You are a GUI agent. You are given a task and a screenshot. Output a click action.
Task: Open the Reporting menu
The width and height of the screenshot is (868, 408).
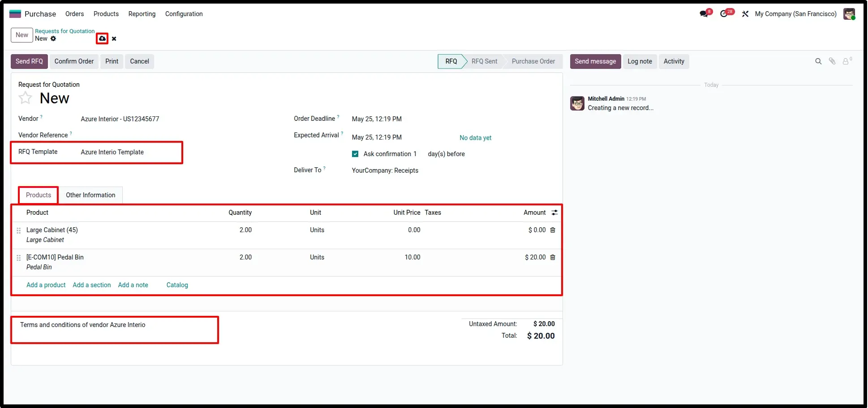tap(142, 14)
